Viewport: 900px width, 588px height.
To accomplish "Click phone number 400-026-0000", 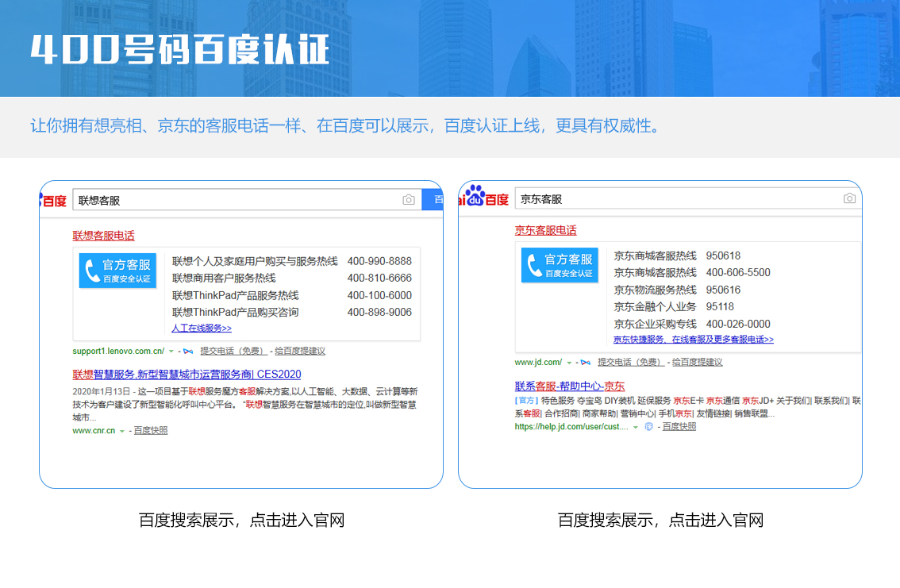I will [x=738, y=324].
